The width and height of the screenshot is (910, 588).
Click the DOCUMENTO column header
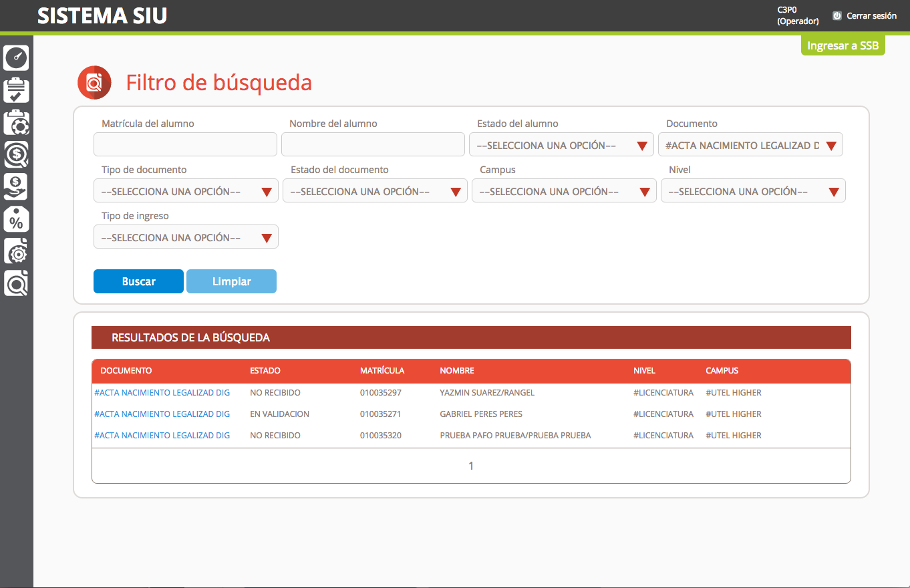pyautogui.click(x=126, y=370)
